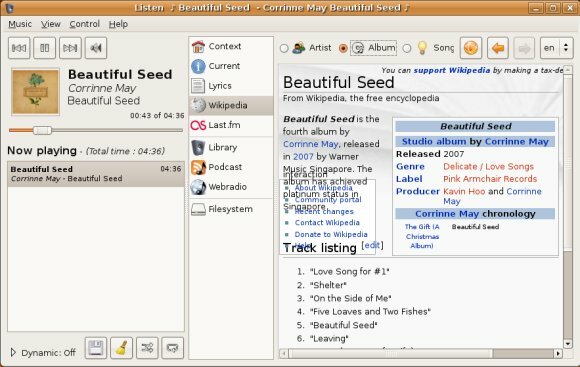Open Delicate / Love Songs genre link

(488, 166)
